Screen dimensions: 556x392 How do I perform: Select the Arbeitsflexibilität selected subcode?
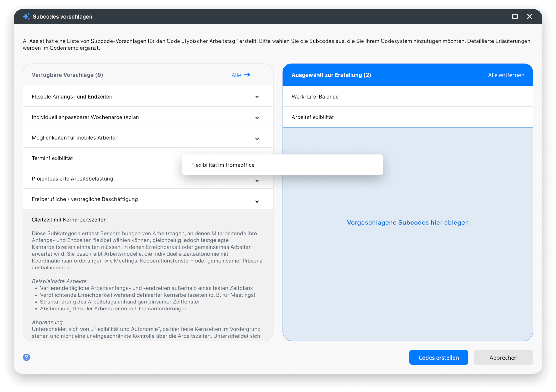pos(312,117)
